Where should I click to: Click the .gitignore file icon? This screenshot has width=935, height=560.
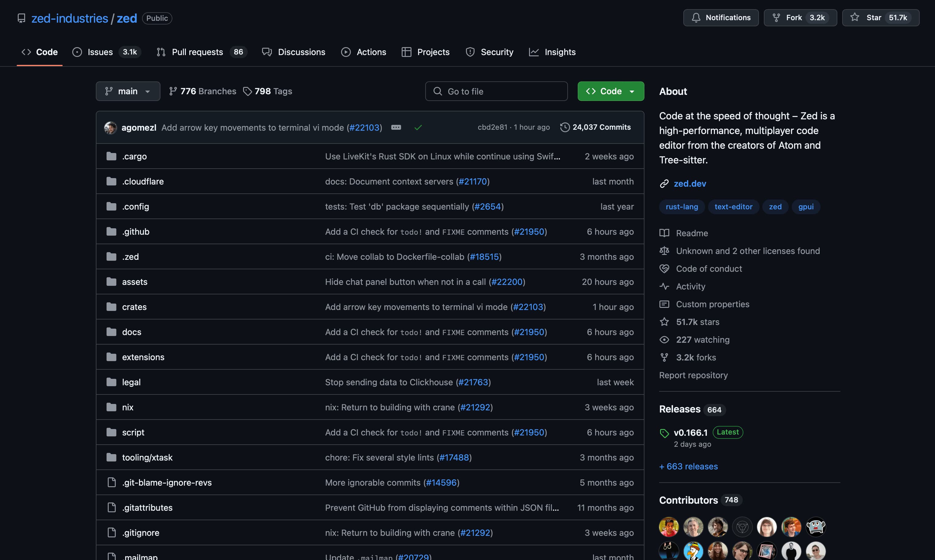tap(111, 532)
